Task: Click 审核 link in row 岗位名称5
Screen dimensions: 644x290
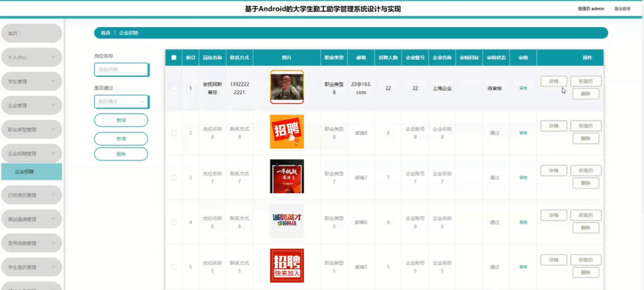Action: pyautogui.click(x=523, y=267)
